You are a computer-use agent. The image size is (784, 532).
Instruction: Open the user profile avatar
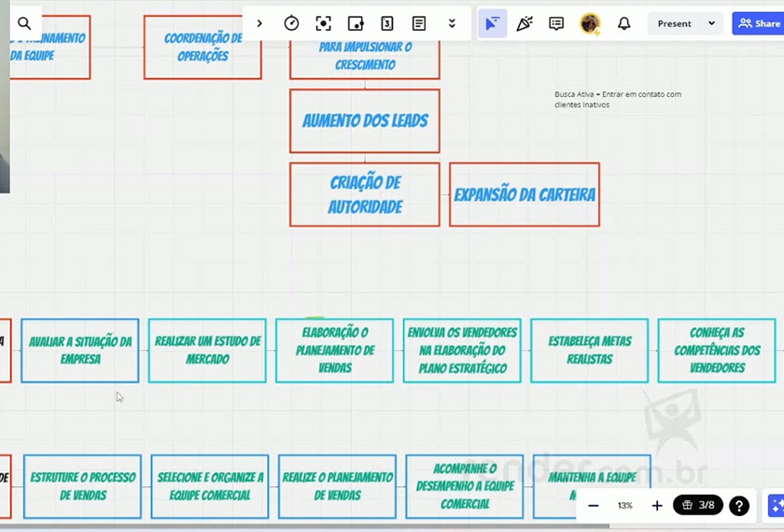pyautogui.click(x=590, y=23)
